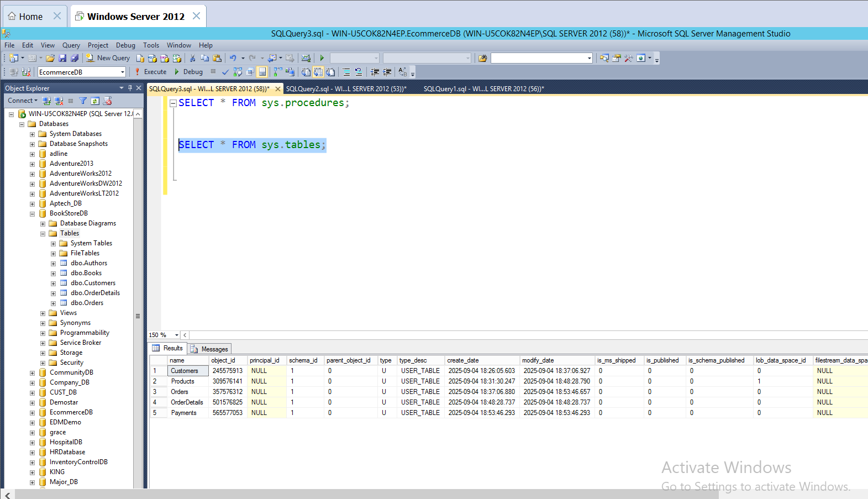
Task: Expand the dbo.Authors table node
Action: (53, 264)
